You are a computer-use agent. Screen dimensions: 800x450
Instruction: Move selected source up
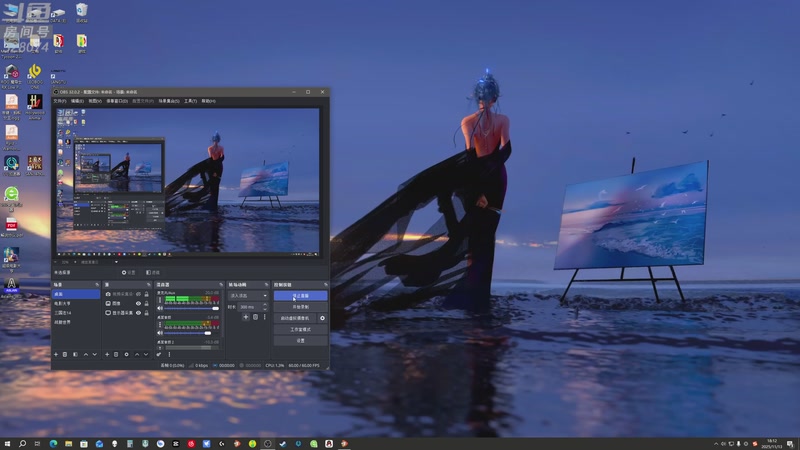tap(137, 354)
